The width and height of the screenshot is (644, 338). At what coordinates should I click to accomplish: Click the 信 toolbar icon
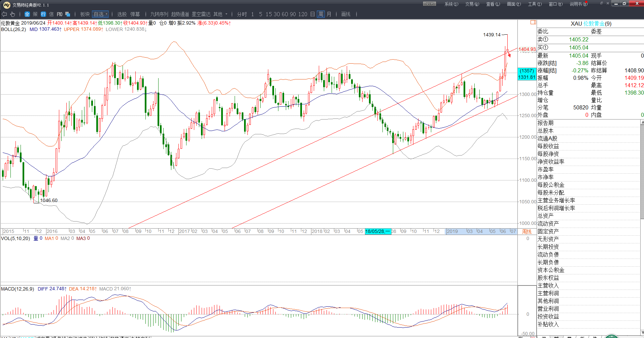52,14
